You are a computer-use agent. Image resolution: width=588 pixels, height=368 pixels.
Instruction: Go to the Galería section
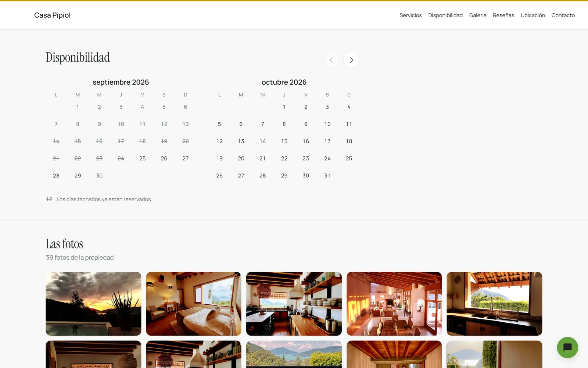[x=478, y=15]
